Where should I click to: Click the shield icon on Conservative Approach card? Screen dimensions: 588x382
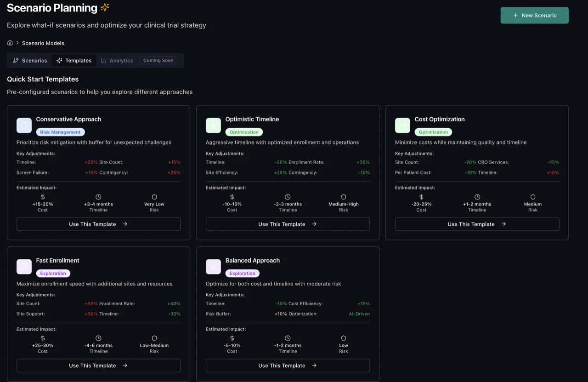pos(24,125)
